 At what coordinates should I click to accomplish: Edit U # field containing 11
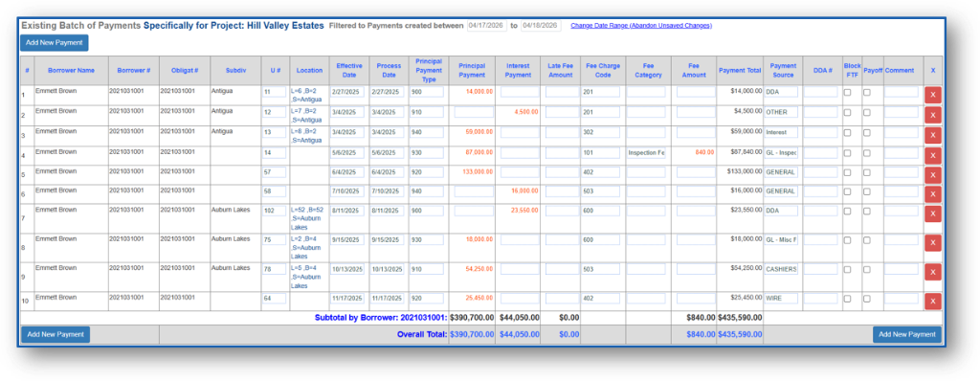274,92
